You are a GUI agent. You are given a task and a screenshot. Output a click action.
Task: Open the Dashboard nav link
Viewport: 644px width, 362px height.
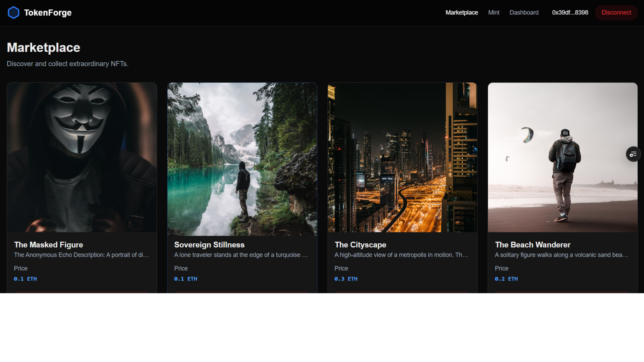[x=524, y=13]
